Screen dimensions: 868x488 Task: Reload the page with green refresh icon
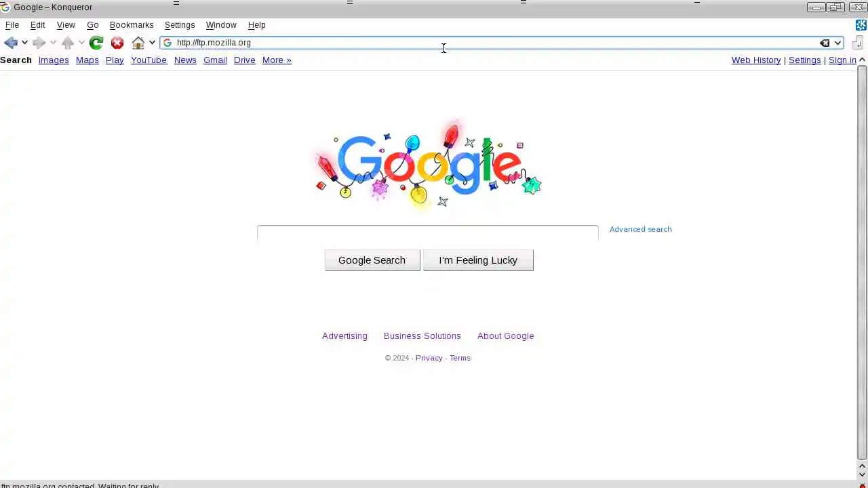[x=96, y=43]
